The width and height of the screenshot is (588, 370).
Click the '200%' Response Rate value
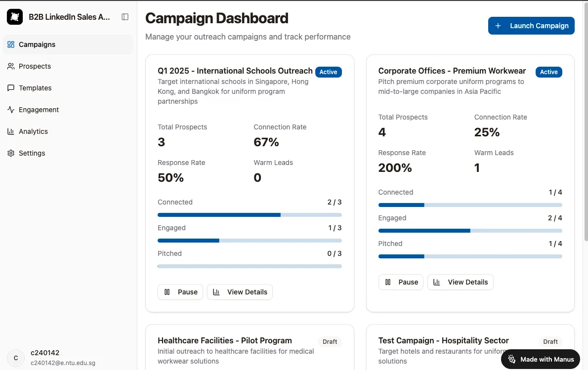coord(395,168)
